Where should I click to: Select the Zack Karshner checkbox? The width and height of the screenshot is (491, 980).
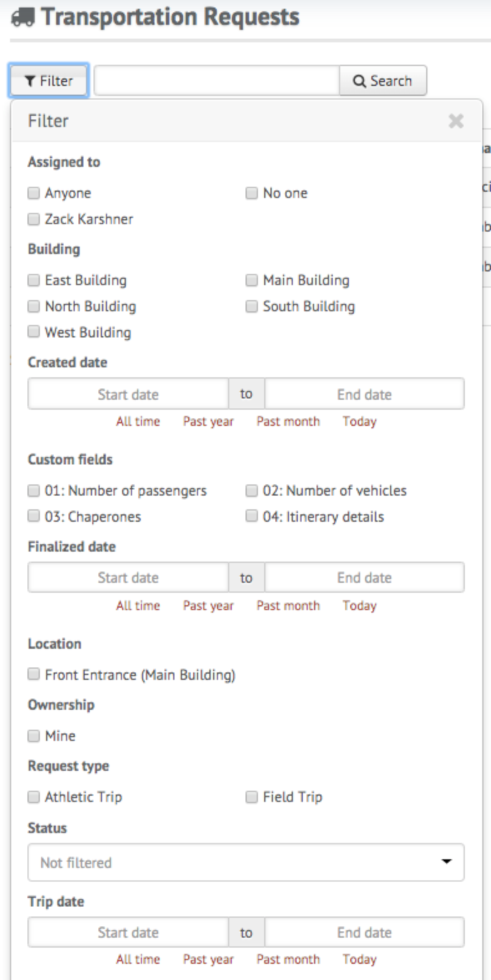click(34, 219)
